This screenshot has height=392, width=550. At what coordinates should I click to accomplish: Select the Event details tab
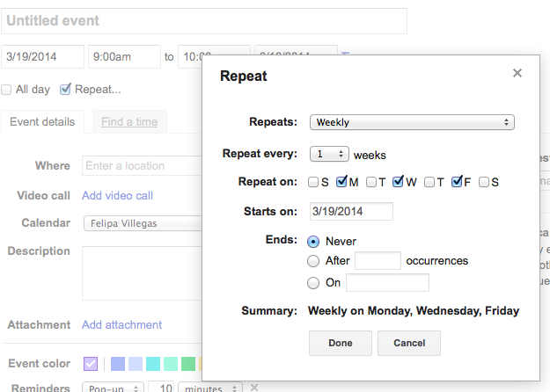(x=42, y=121)
